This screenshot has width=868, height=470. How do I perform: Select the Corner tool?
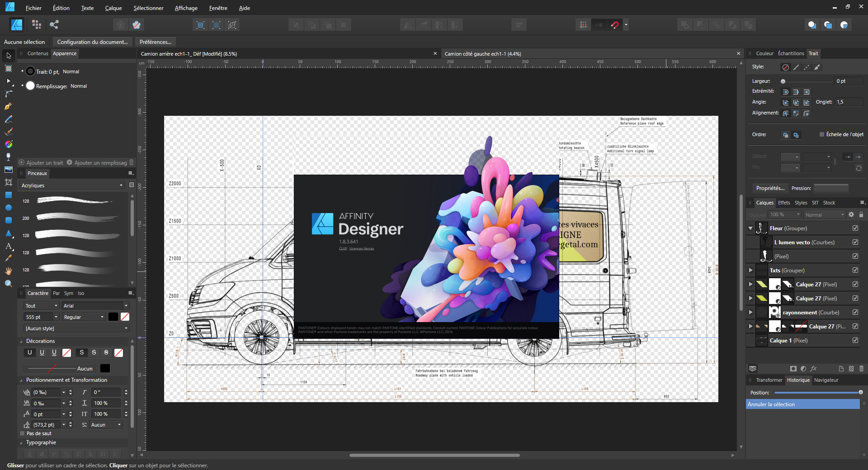click(8, 94)
